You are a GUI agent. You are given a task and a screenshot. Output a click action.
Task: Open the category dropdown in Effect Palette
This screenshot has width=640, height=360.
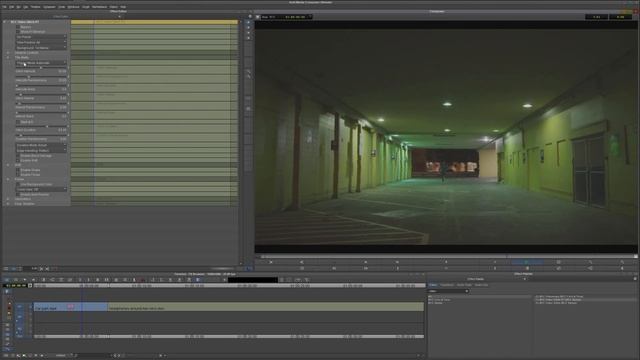coord(448,291)
